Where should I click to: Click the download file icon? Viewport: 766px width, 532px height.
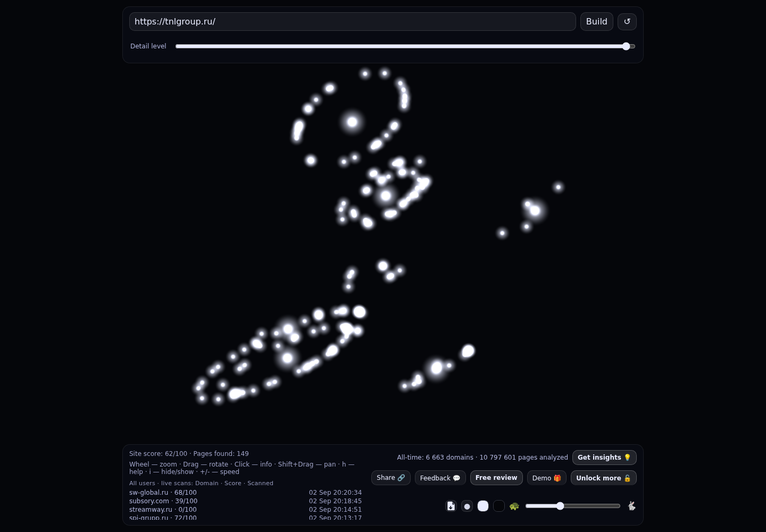pos(451,506)
